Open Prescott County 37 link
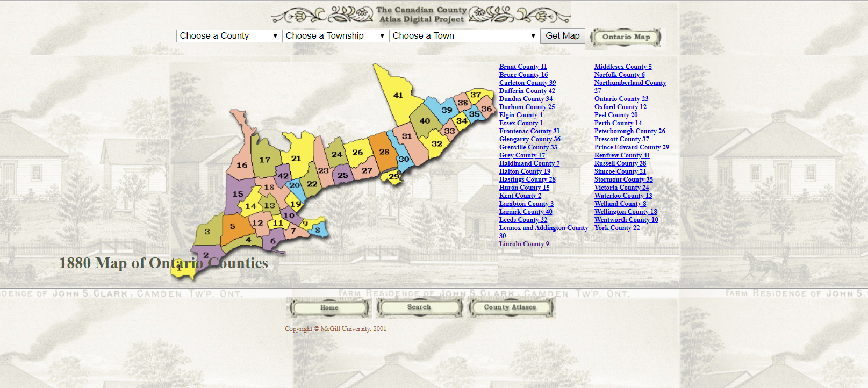 pyautogui.click(x=621, y=139)
